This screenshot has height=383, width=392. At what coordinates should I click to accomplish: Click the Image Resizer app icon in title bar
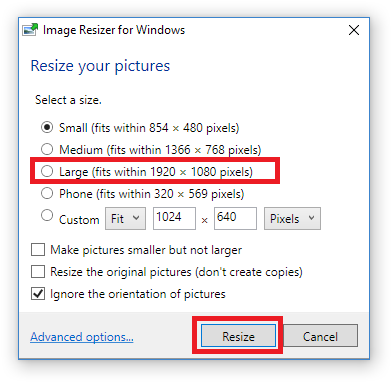[x=30, y=30]
